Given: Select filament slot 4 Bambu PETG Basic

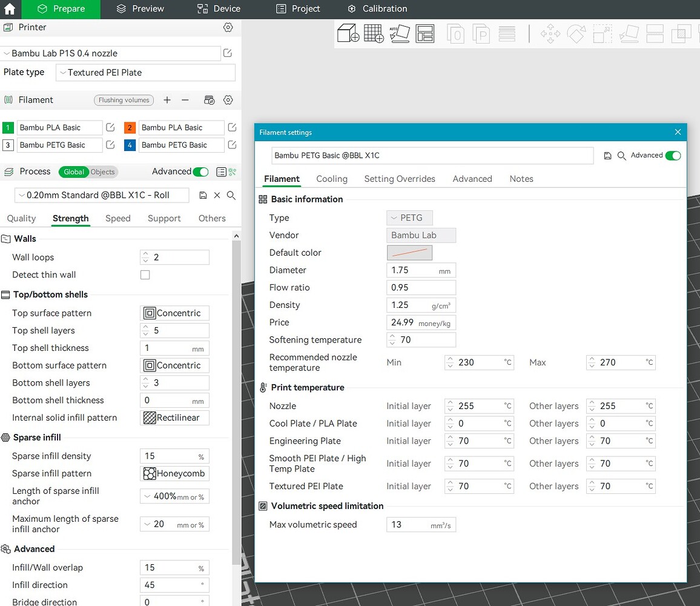Looking at the screenshot, I should (181, 145).
